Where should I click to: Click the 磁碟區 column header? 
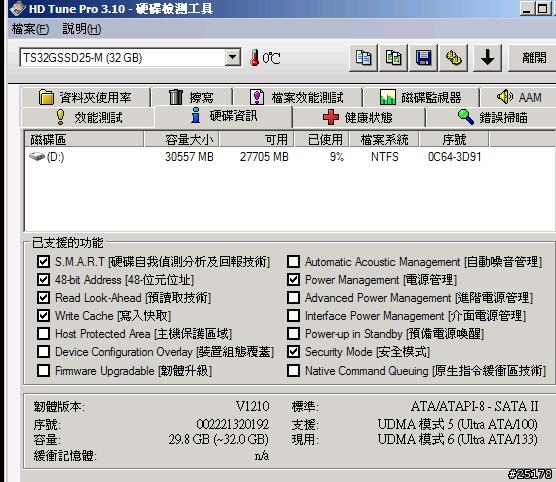84,139
